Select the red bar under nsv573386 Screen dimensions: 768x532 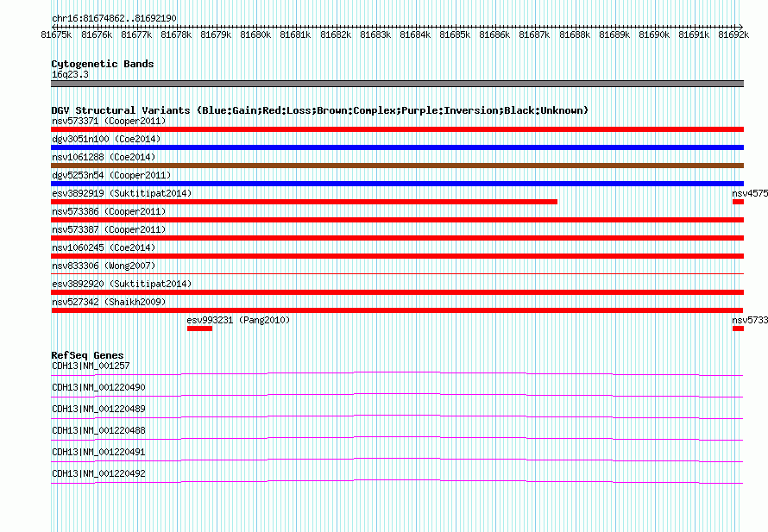pos(397,220)
